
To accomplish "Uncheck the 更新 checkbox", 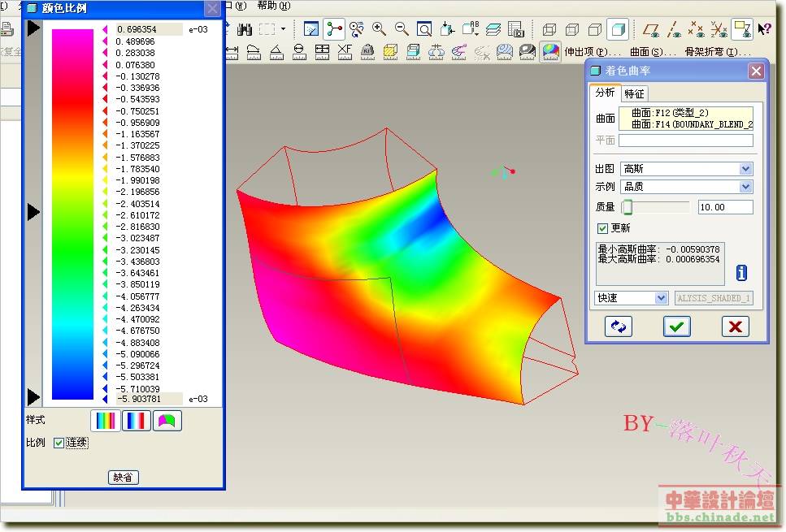I will pyautogui.click(x=602, y=228).
